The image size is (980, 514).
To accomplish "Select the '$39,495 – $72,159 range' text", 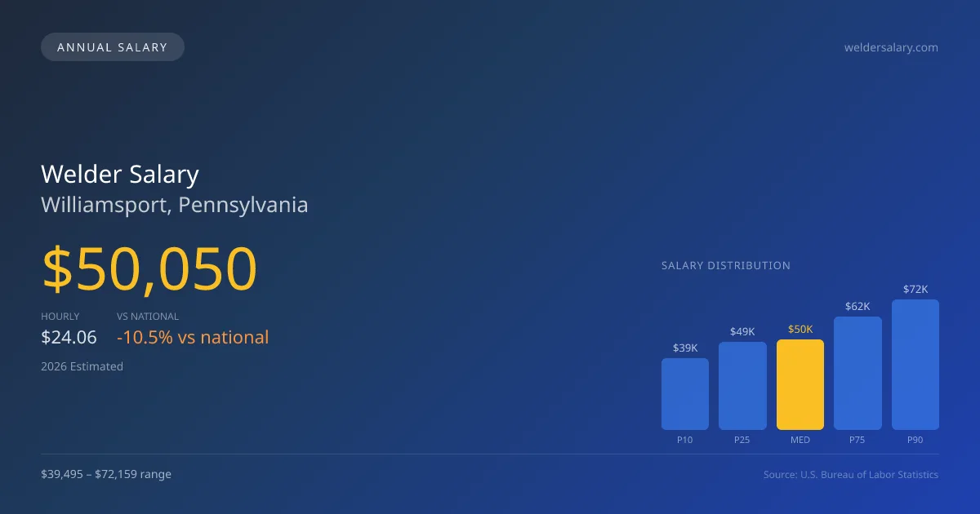I will (106, 474).
